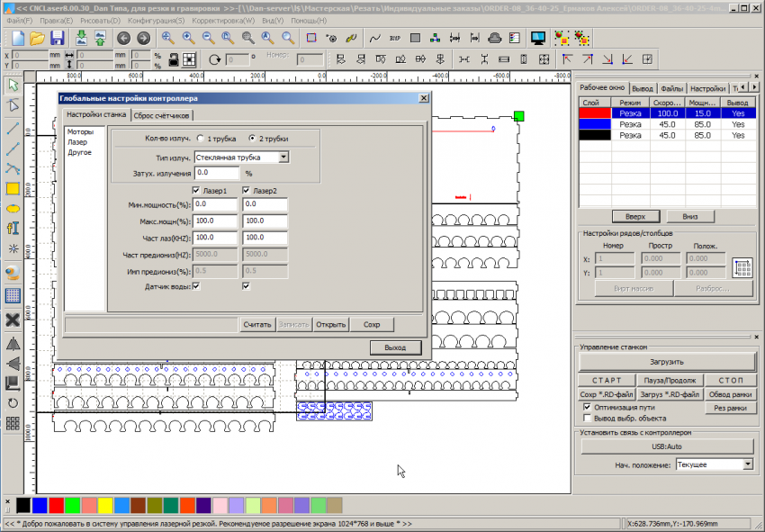Select the '1 трубка' radio option
The width and height of the screenshot is (765, 532).
[200, 140]
